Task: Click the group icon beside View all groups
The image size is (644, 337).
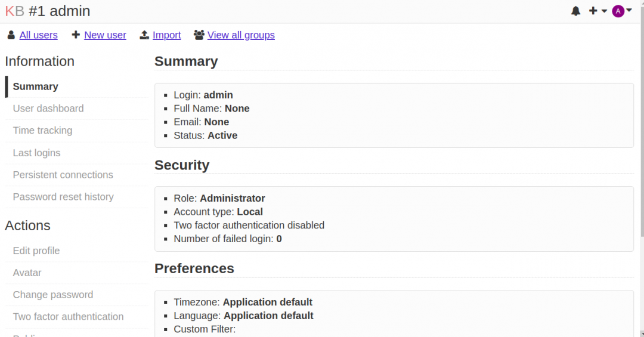Action: (x=199, y=35)
